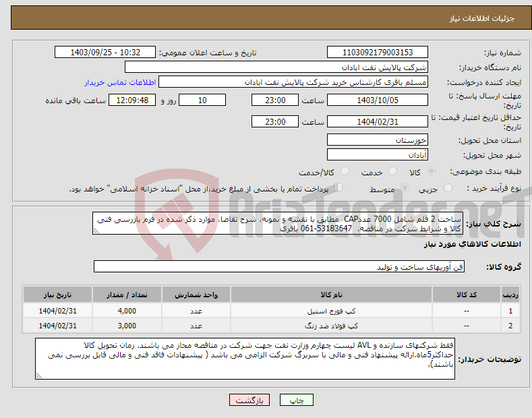This screenshot has width=532, height=418.
Task: Click the city field آبادان
Action: [x=378, y=154]
